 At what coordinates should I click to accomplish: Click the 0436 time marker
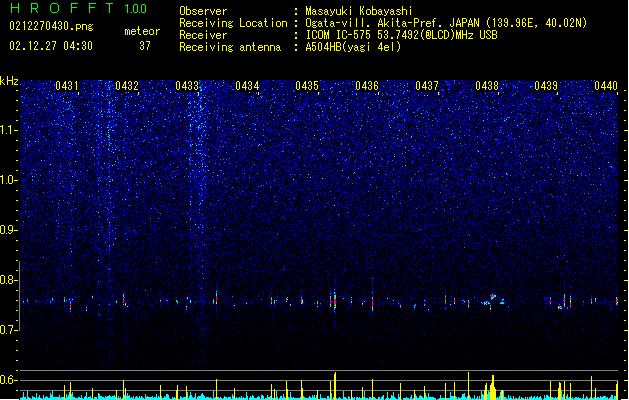367,86
